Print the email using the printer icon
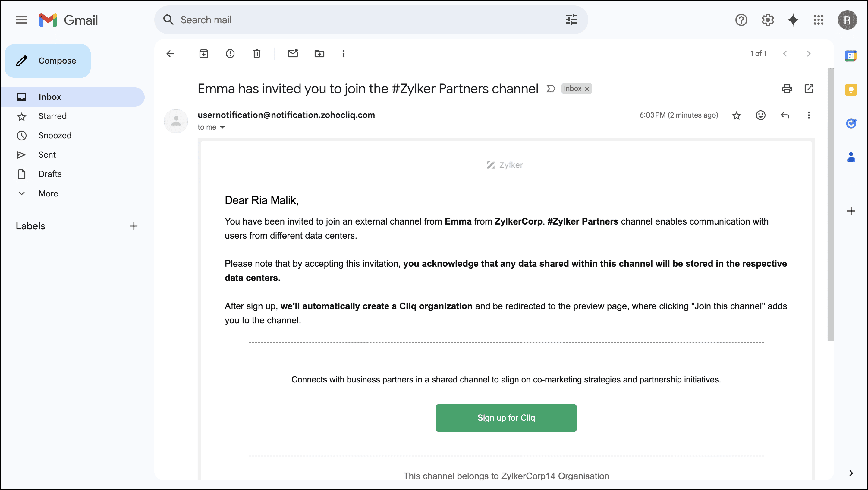Screen dimensions: 868x490 (787, 89)
